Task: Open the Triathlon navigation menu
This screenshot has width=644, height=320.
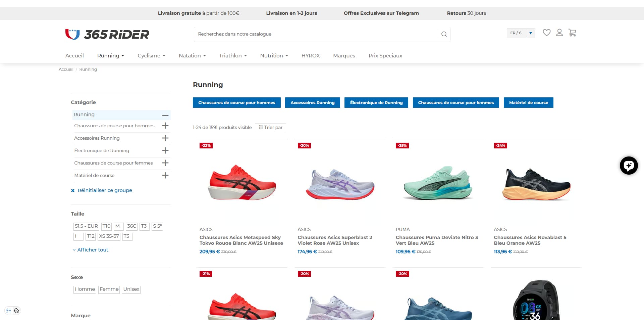Action: click(233, 56)
